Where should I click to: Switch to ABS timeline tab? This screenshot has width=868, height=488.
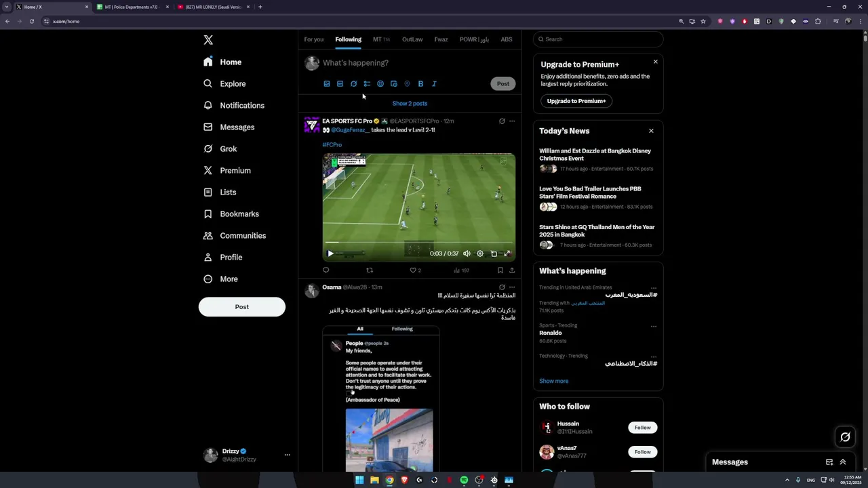click(x=507, y=39)
